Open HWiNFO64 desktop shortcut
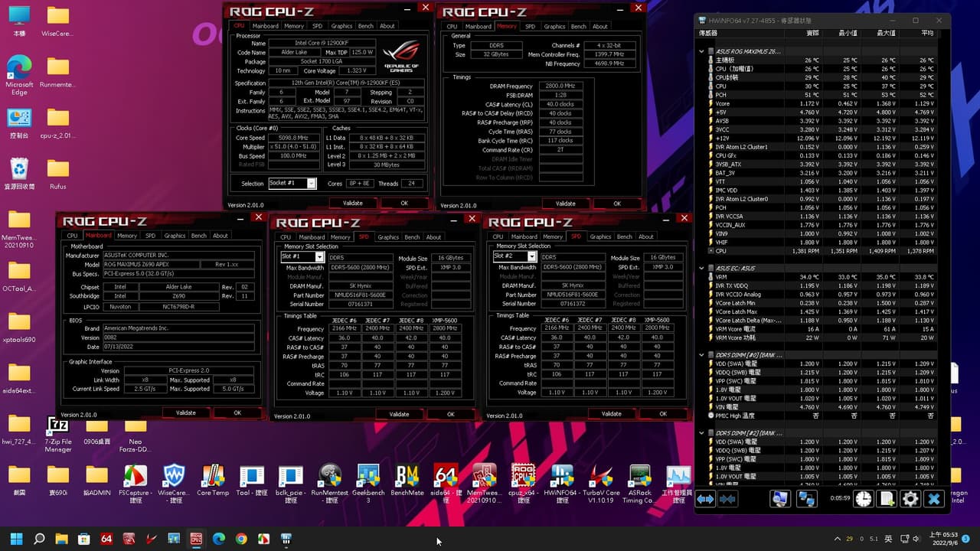 click(562, 482)
